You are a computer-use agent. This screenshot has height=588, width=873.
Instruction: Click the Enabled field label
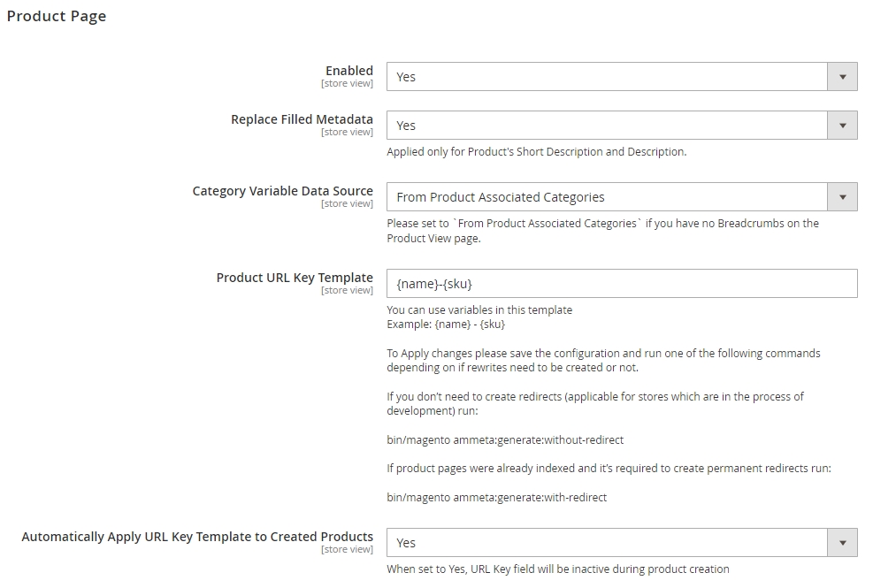[349, 71]
